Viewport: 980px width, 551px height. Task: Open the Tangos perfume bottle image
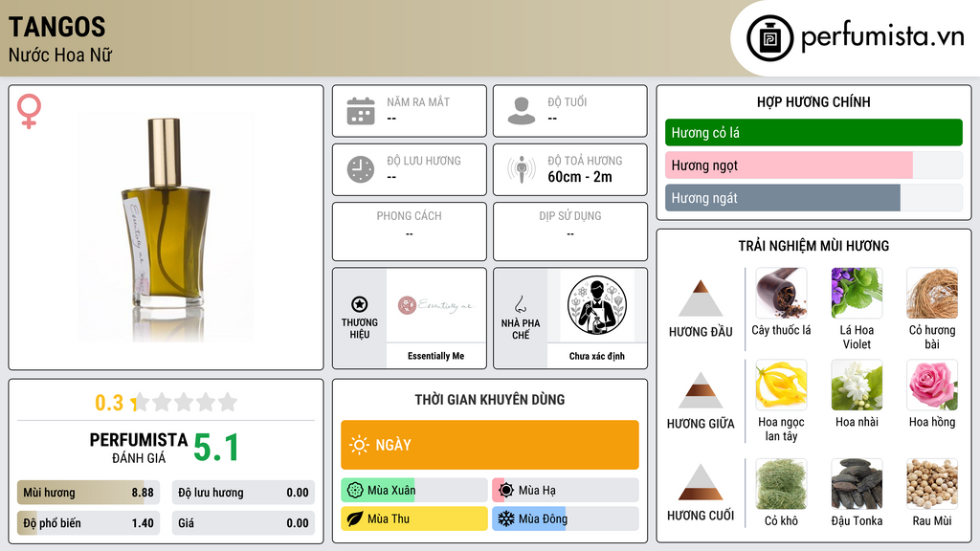166,228
